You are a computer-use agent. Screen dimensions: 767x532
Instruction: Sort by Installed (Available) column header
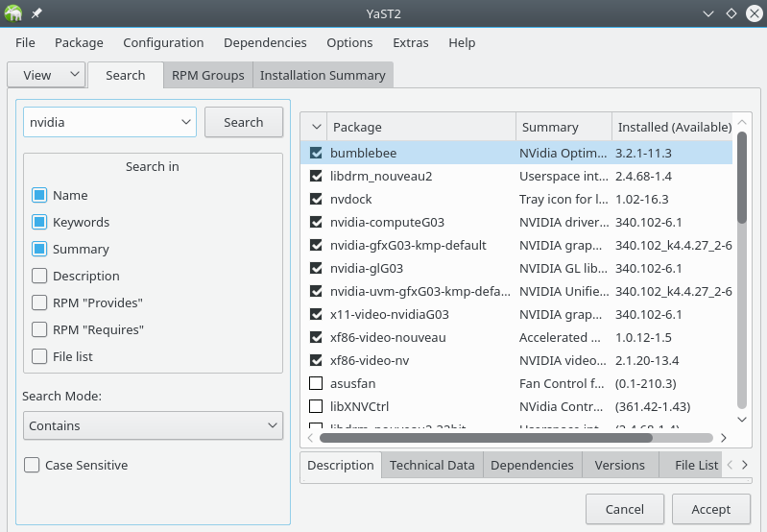coord(673,128)
